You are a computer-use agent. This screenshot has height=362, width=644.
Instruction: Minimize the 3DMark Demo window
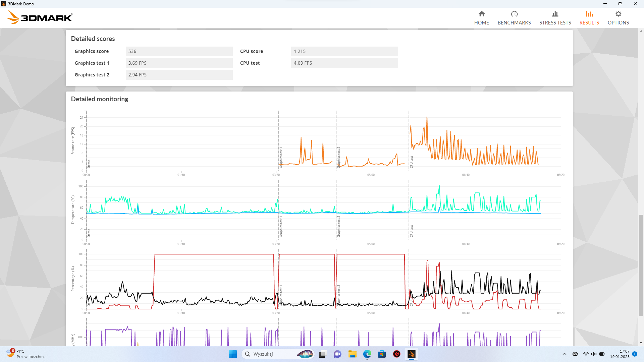605,4
